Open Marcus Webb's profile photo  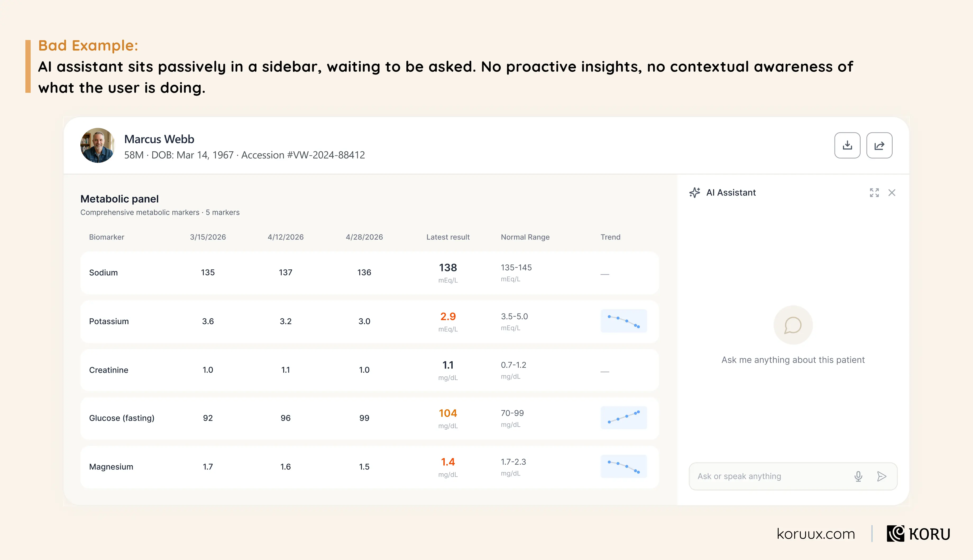coord(98,145)
